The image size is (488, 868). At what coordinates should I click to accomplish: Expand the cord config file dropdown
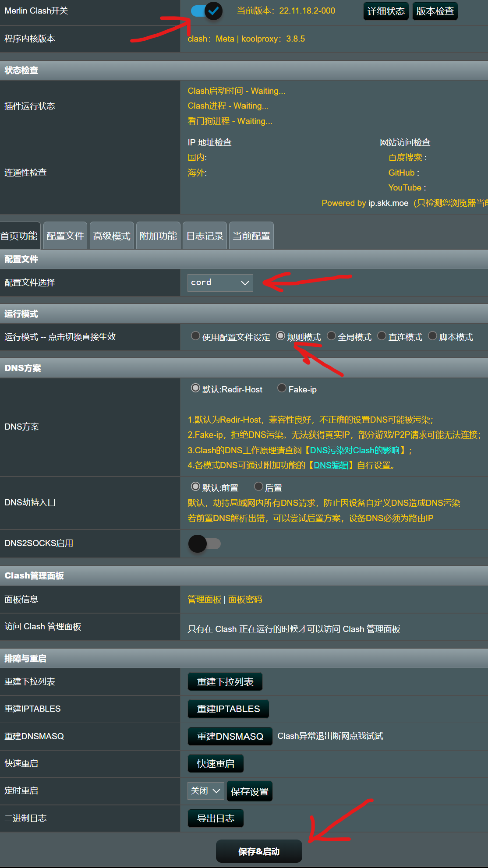coord(220,282)
